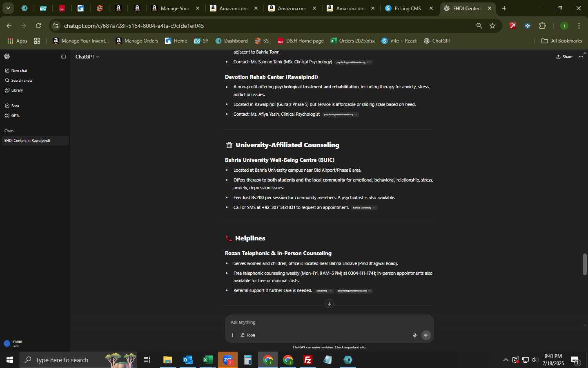Open the Chrome three-dot menu
The width and height of the screenshot is (588, 368).
coord(579,26)
